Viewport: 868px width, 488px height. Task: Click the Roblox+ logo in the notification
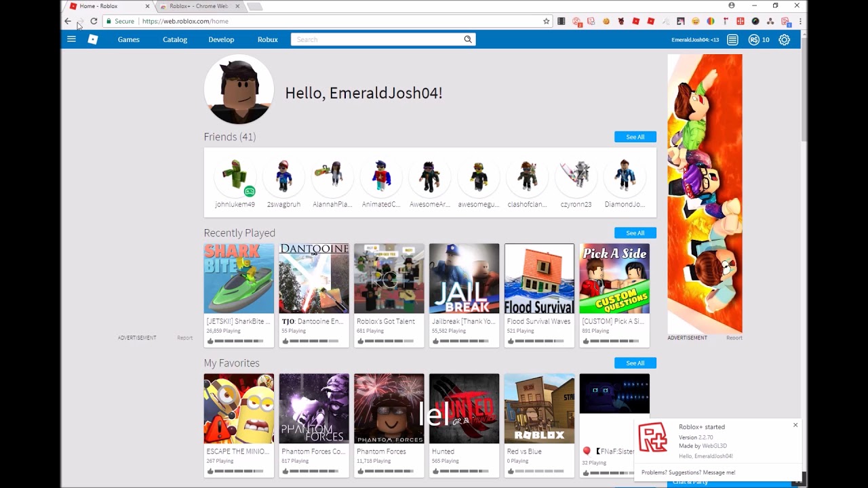coord(653,437)
